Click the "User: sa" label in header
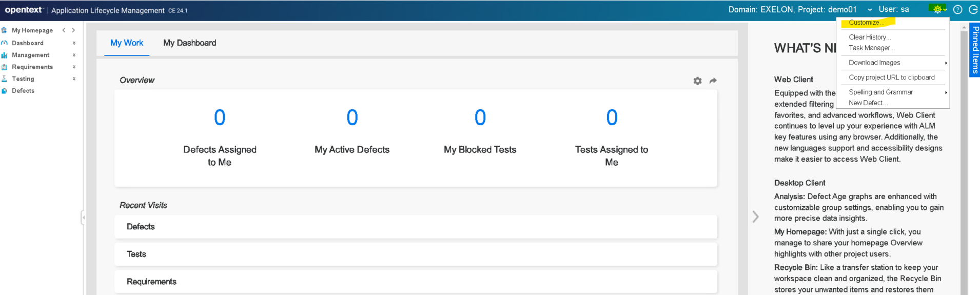The image size is (980, 295). point(894,9)
